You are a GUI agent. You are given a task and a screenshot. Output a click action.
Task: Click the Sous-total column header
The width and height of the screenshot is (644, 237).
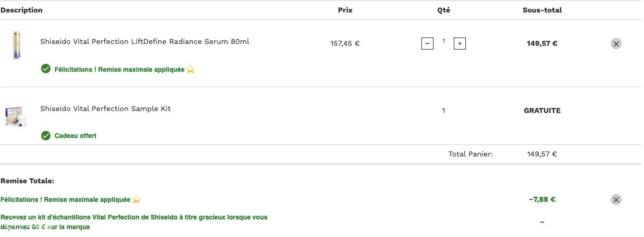(542, 10)
